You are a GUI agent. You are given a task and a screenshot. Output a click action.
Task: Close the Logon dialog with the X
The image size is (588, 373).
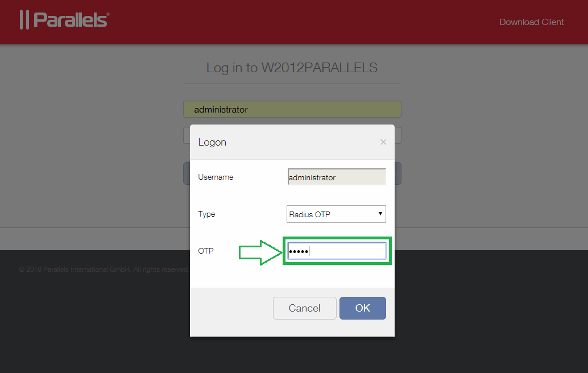tap(383, 142)
